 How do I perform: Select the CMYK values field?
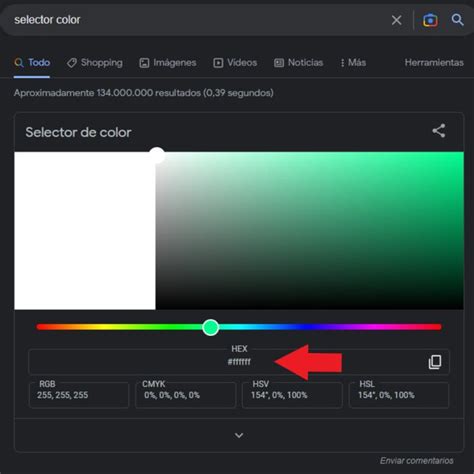pyautogui.click(x=186, y=395)
